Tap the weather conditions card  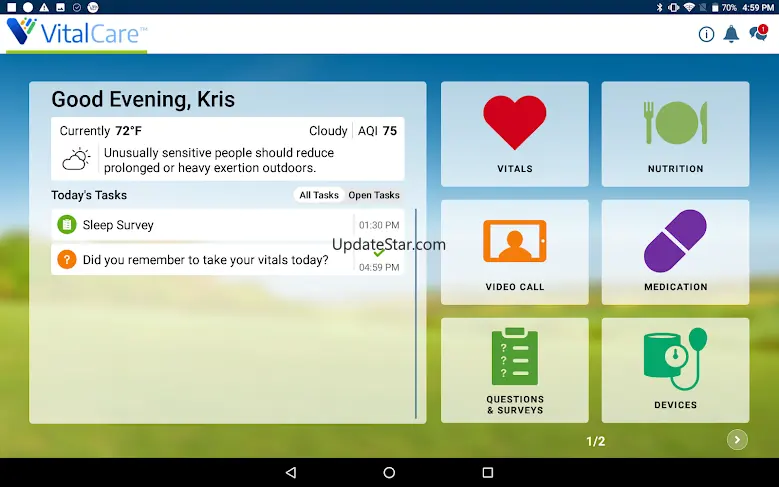tap(228, 148)
